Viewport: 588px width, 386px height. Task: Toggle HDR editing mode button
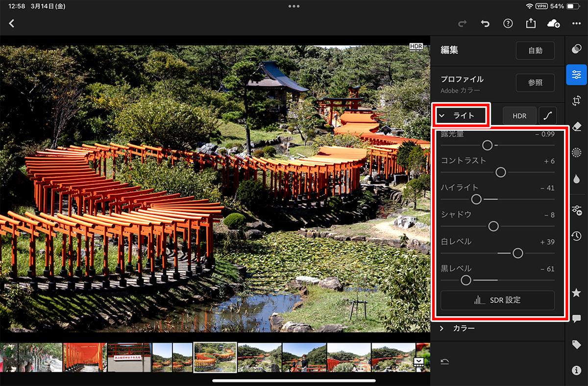point(519,116)
